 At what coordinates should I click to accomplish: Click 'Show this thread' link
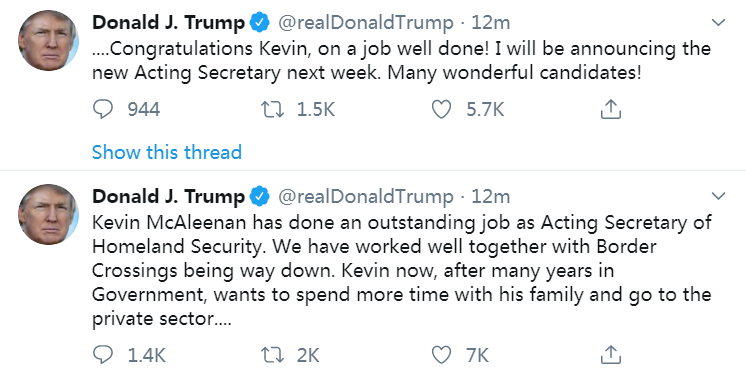tap(167, 152)
